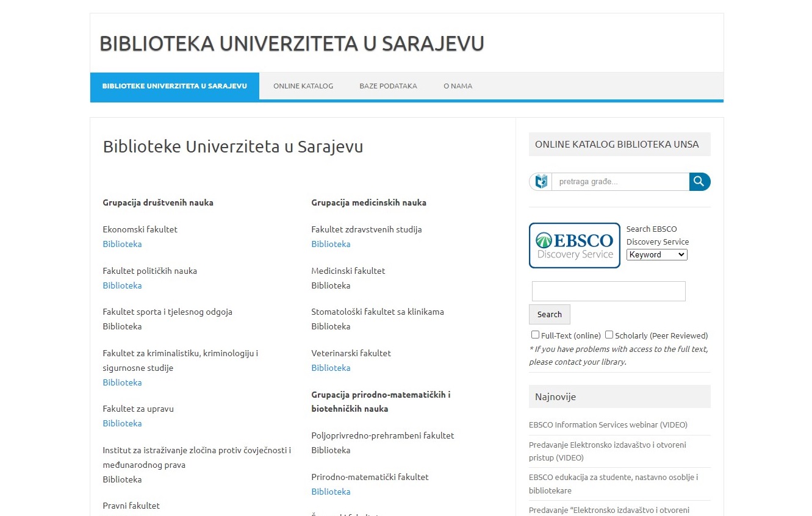This screenshot has height=516, width=812.
Task: Open the Keyword search type dropdown
Action: (656, 255)
